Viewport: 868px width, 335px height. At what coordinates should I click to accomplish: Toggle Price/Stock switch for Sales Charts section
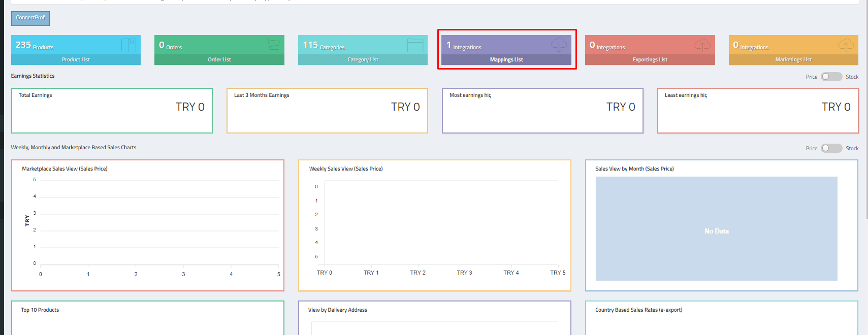coord(831,148)
